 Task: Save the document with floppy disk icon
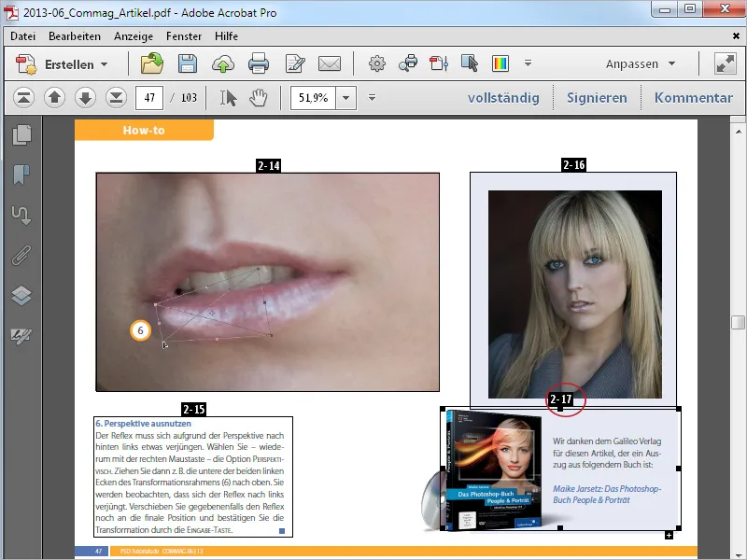188,63
